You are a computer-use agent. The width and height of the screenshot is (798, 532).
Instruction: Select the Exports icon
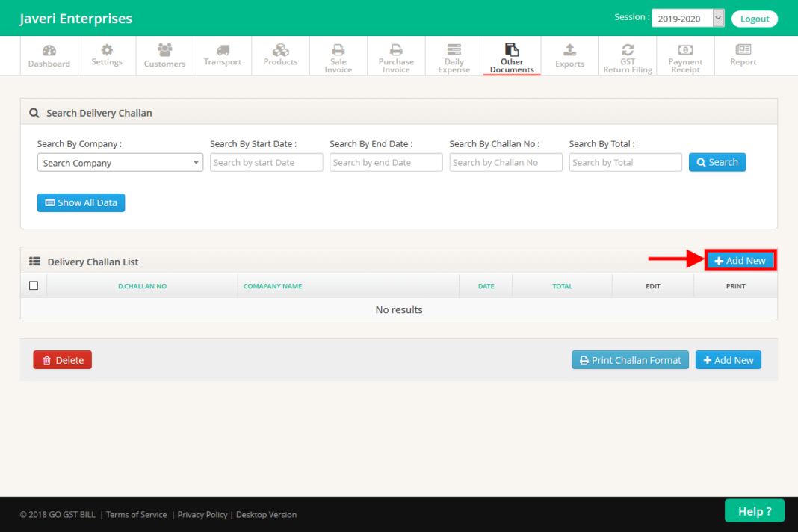tap(569, 55)
